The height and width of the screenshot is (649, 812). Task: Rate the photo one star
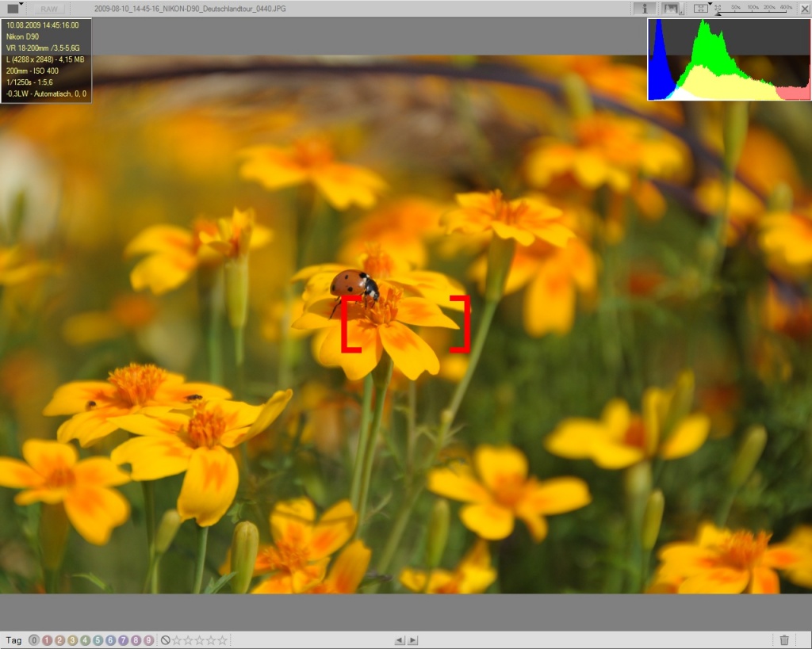coord(177,640)
